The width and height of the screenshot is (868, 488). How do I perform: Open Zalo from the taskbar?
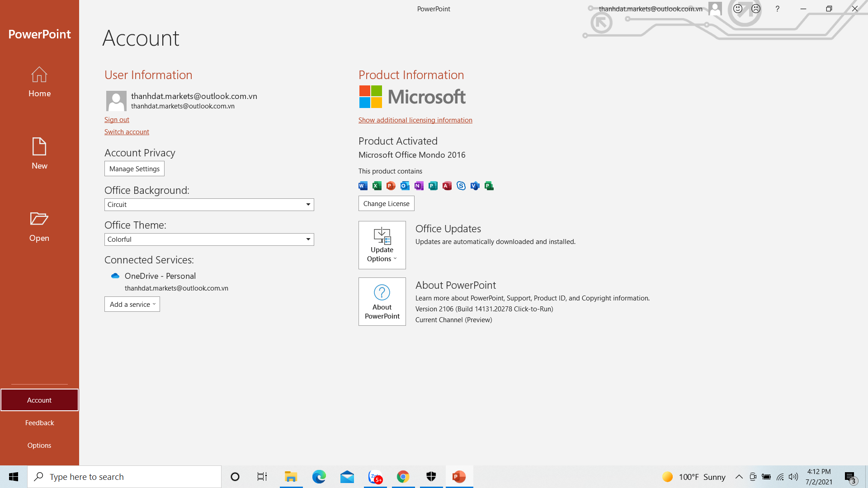click(x=375, y=477)
